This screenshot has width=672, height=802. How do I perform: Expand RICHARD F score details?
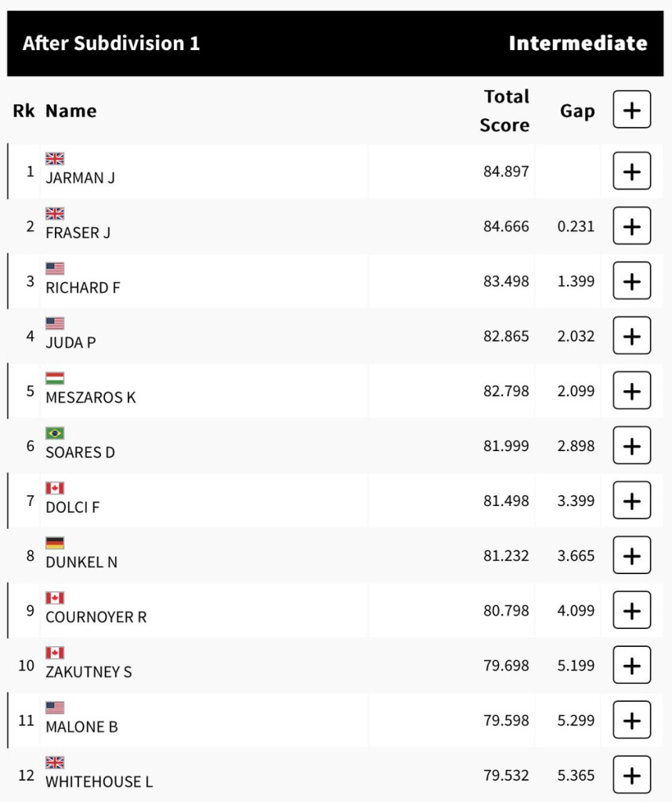[x=631, y=281]
